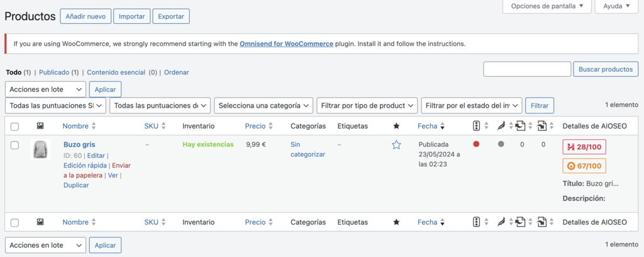Click the Buscar productos button
Image resolution: width=644 pixels, height=257 pixels.
pos(606,69)
